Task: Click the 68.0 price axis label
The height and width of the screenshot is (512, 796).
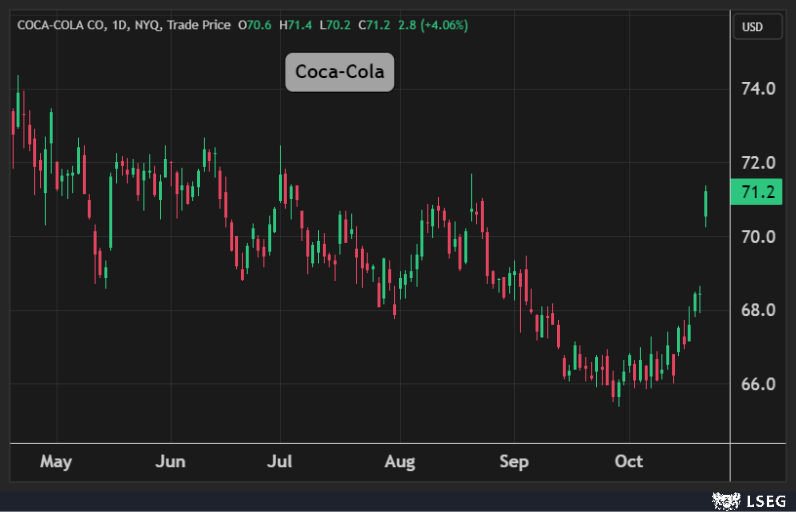Action: 759,310
